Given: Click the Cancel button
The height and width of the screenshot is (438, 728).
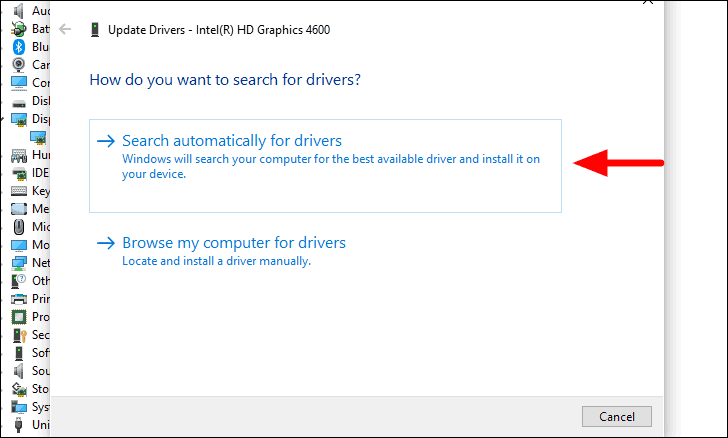Looking at the screenshot, I should tap(617, 417).
